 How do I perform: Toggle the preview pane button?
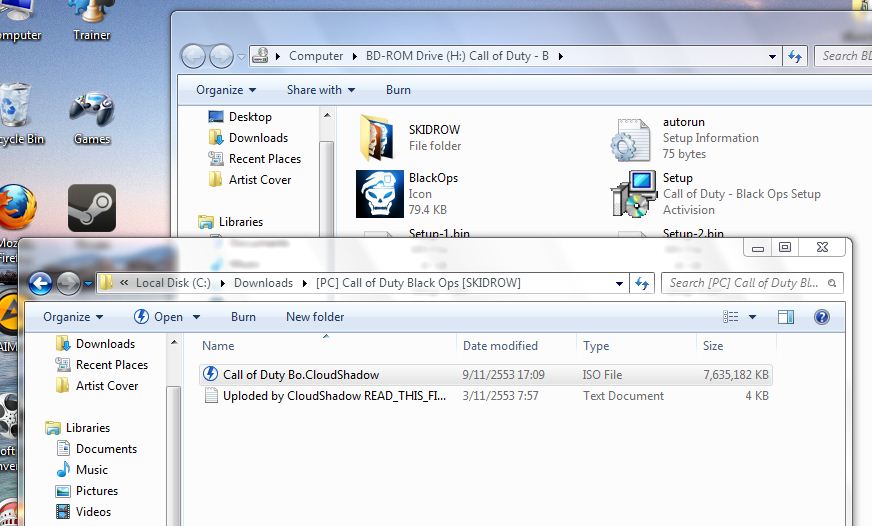(786, 317)
